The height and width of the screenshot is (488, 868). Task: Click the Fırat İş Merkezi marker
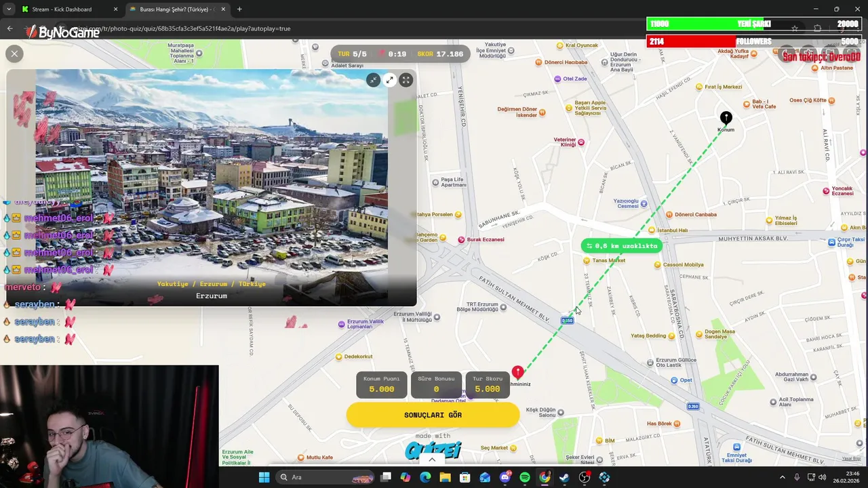(x=700, y=87)
